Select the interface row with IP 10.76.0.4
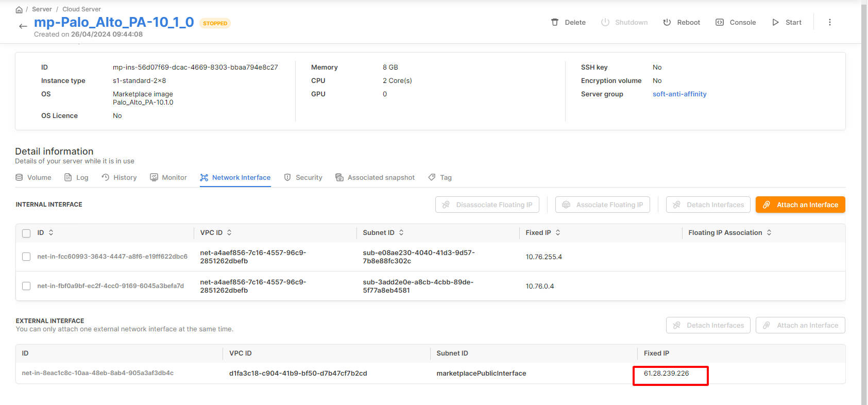868x405 pixels. coord(26,286)
